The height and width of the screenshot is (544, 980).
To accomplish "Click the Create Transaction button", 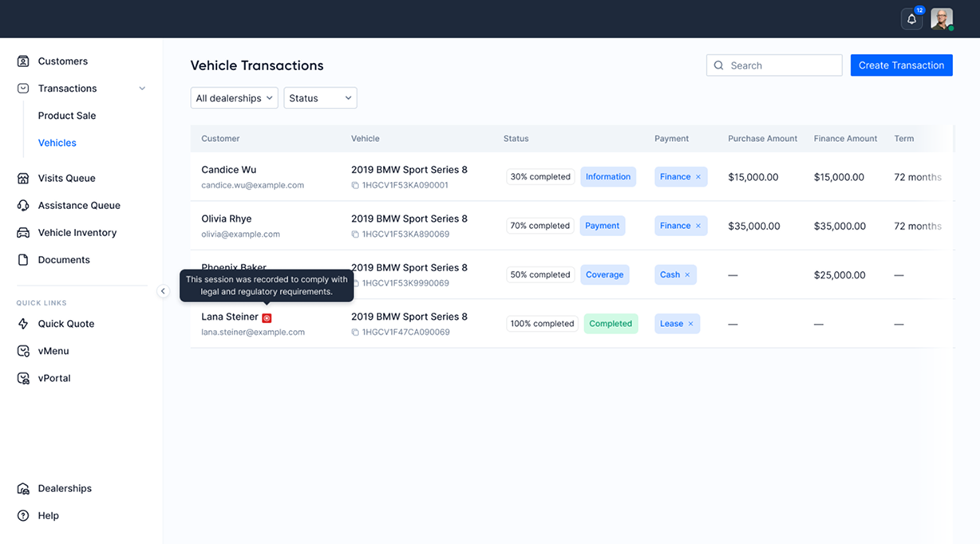I will 901,65.
